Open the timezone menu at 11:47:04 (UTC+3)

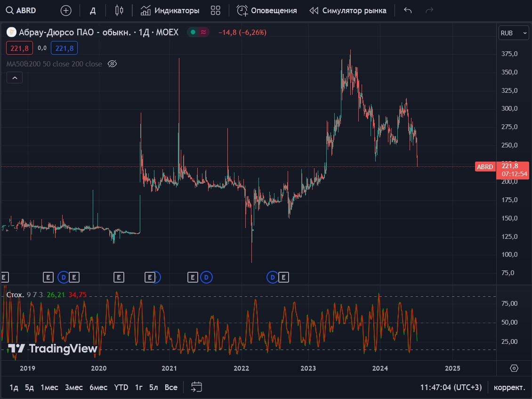451,387
